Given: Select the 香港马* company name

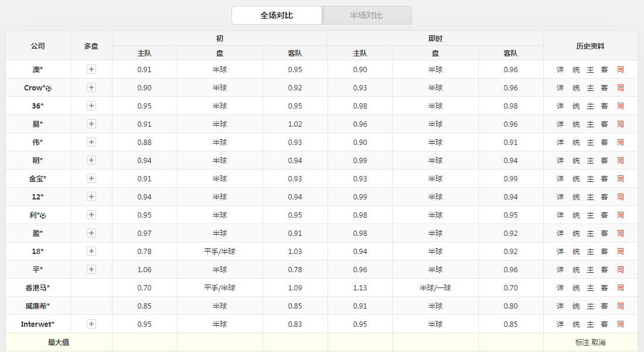Looking at the screenshot, I should coord(38,288).
